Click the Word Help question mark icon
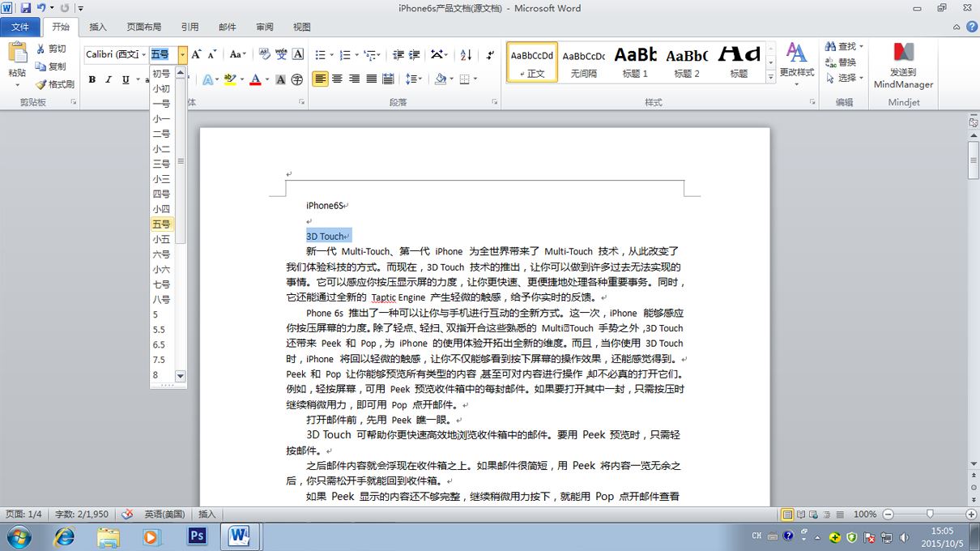This screenshot has height=551, width=980. click(972, 27)
